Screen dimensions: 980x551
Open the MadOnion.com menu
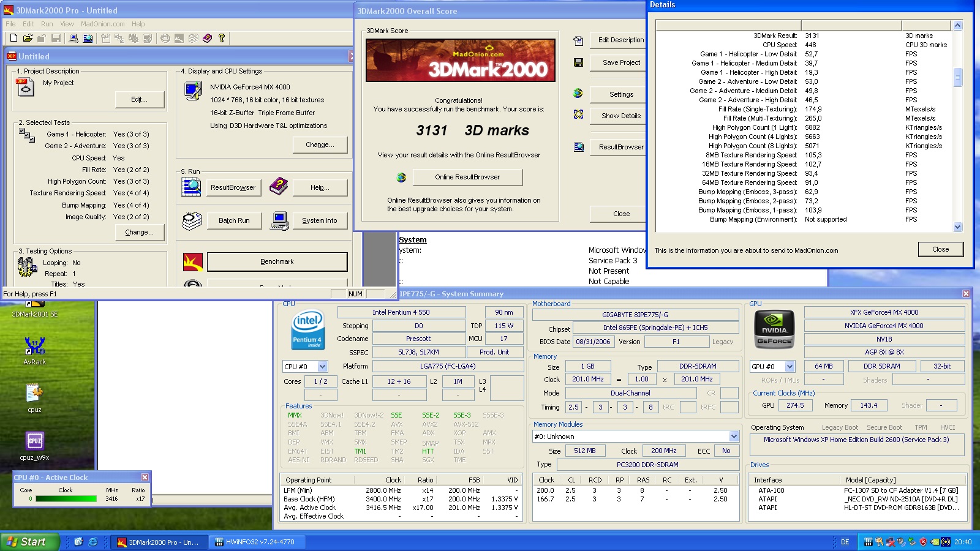[x=103, y=24]
